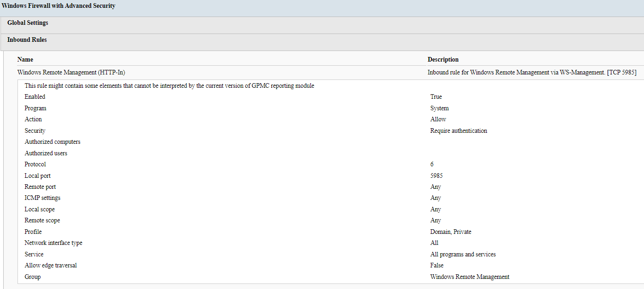Click the Require authentication security value

(459, 130)
